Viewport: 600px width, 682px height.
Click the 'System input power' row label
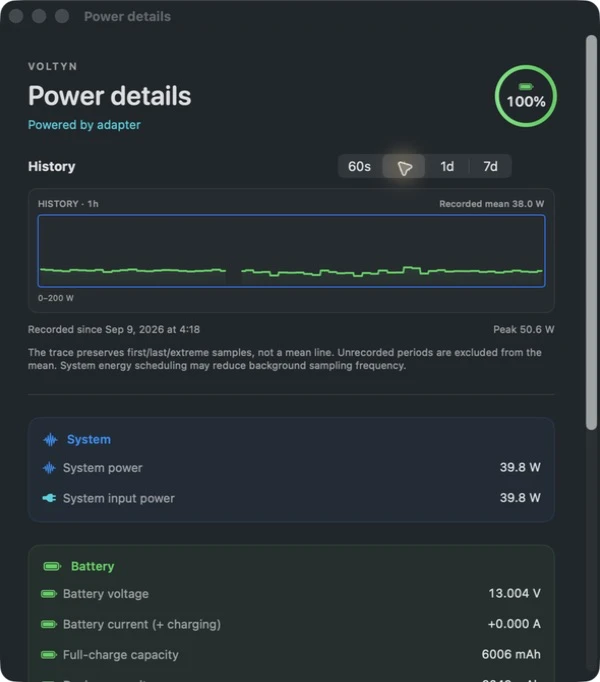coord(119,498)
